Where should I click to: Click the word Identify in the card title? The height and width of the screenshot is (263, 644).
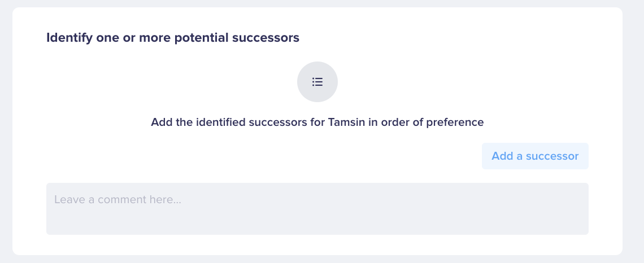[69, 38]
